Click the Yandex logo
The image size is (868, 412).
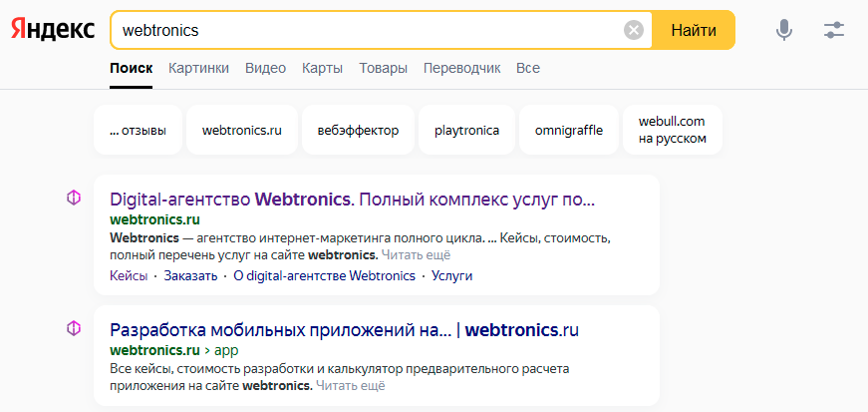[x=53, y=30]
